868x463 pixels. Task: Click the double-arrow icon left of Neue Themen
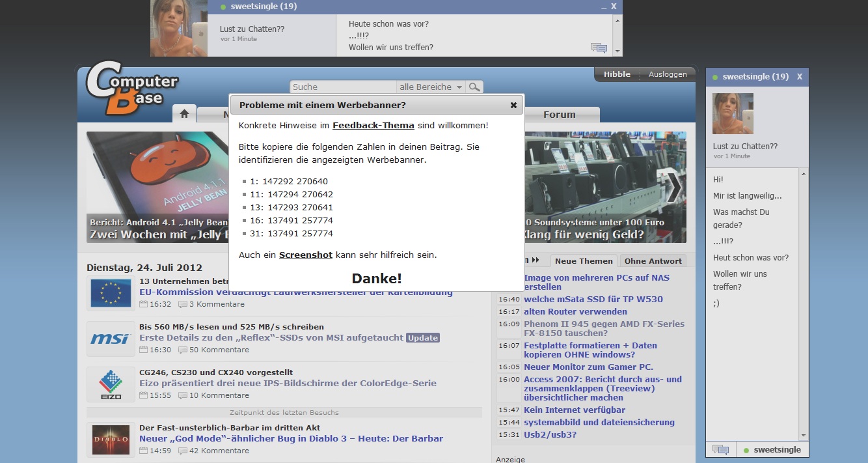536,260
